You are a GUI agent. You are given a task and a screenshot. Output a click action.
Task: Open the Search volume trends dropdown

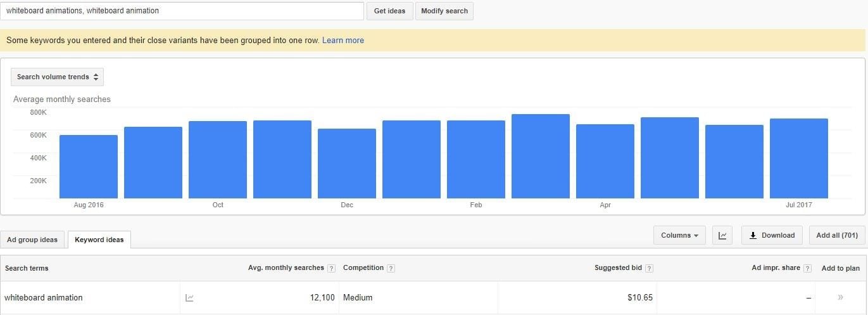tap(57, 77)
